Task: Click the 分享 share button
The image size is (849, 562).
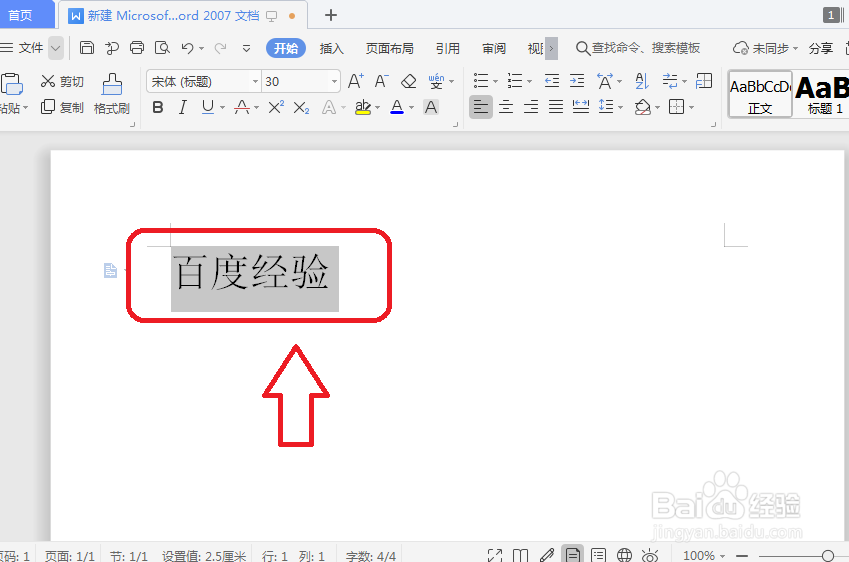Action: (x=820, y=48)
